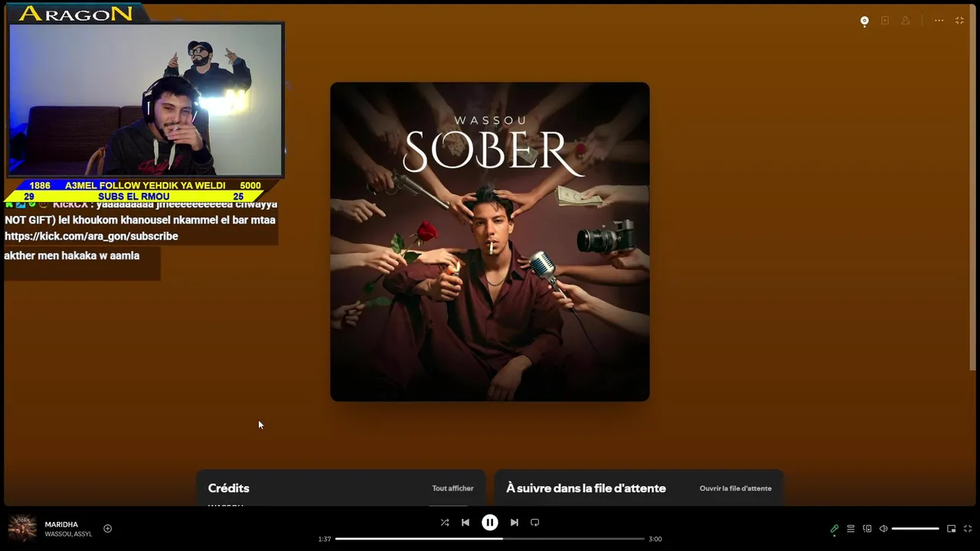
Task: Toggle shuffle playback
Action: [x=445, y=523]
